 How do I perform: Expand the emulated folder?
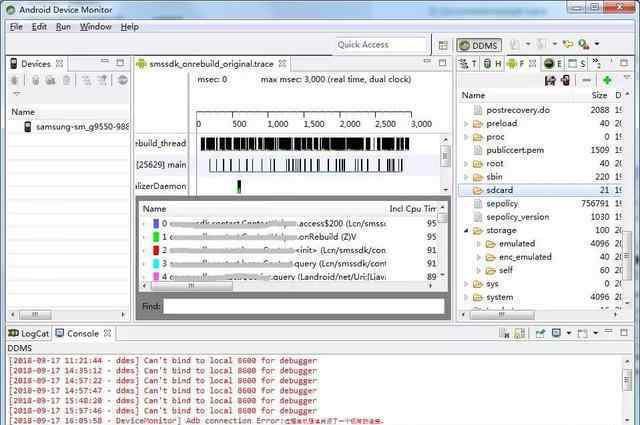pyautogui.click(x=479, y=244)
